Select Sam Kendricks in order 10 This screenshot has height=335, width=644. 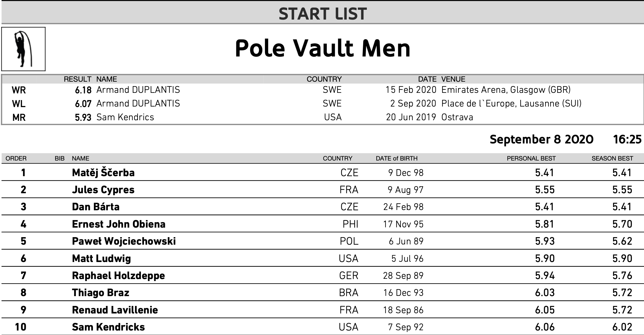tap(108, 327)
